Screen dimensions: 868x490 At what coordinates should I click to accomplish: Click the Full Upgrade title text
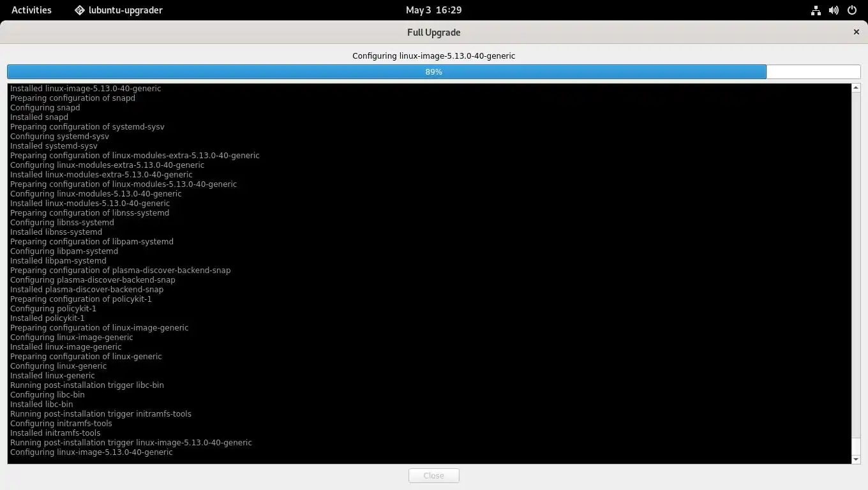[x=433, y=33]
